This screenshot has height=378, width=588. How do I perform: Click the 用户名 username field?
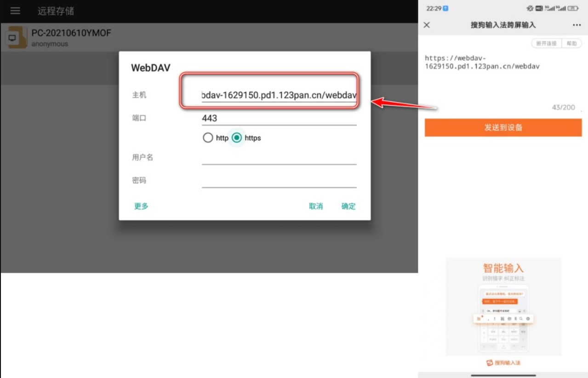click(x=279, y=157)
